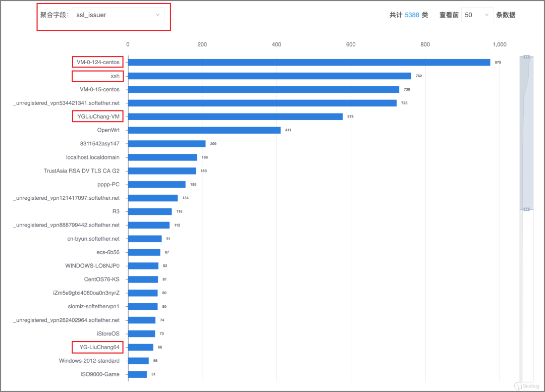
Task: Click the chevron arrow in ssl_issuer selector
Action: (x=156, y=15)
